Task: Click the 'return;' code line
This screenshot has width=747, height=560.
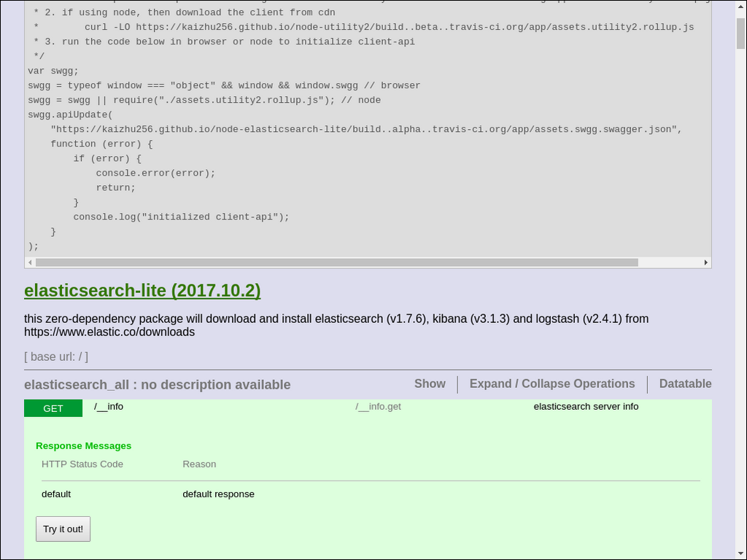Action: tap(116, 187)
